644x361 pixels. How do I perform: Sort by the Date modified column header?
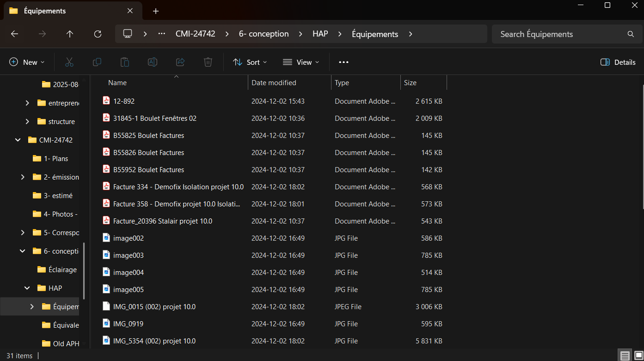click(274, 83)
